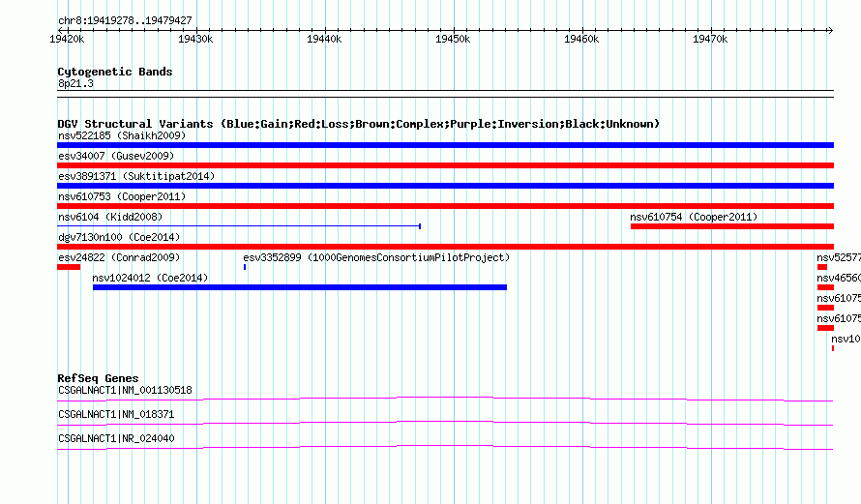This screenshot has width=861, height=504.
Task: Open the esv34007 (Gusev2009) variant label
Action: [x=116, y=156]
